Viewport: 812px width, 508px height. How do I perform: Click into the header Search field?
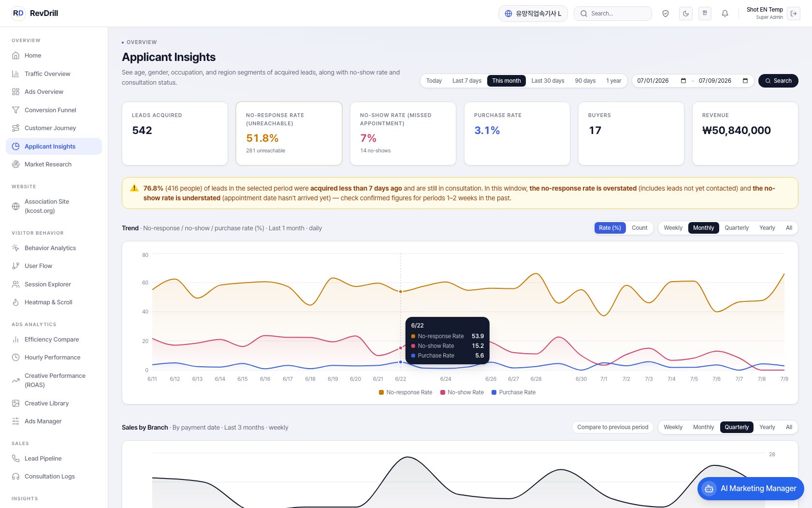click(x=613, y=14)
